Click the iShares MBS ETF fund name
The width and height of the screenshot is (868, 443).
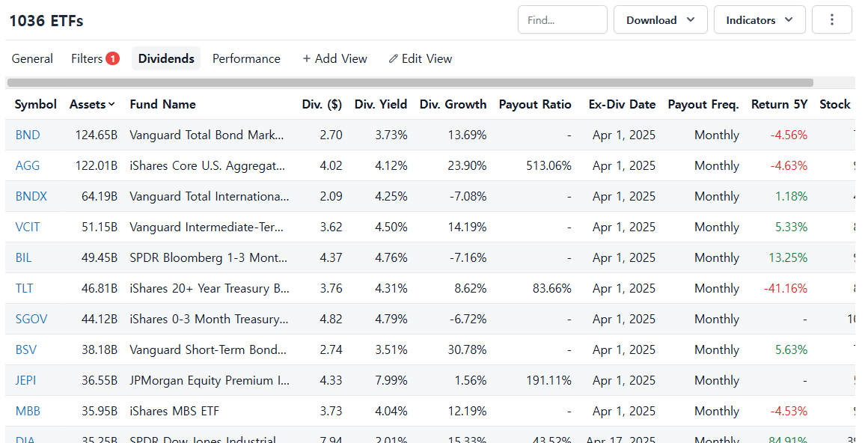pyautogui.click(x=174, y=412)
